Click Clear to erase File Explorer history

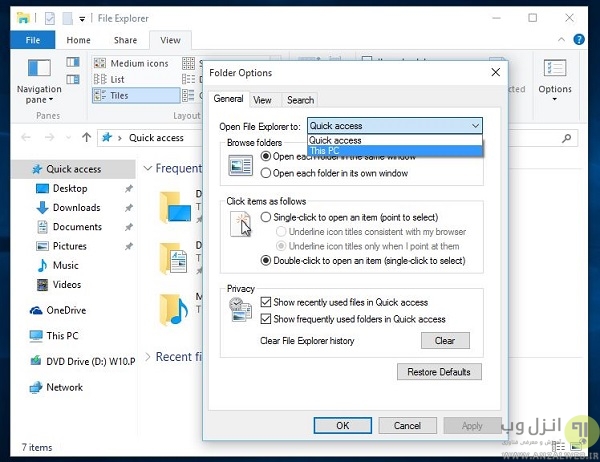[x=444, y=340]
